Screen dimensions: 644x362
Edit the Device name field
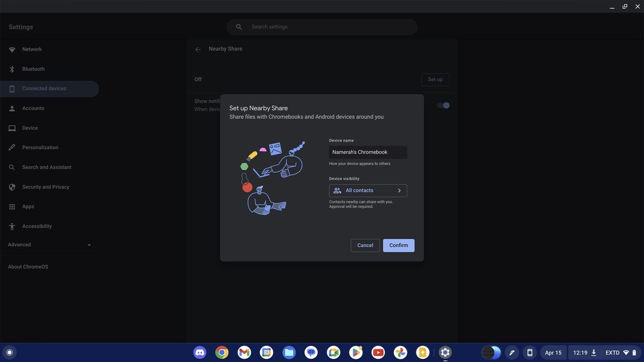point(368,151)
